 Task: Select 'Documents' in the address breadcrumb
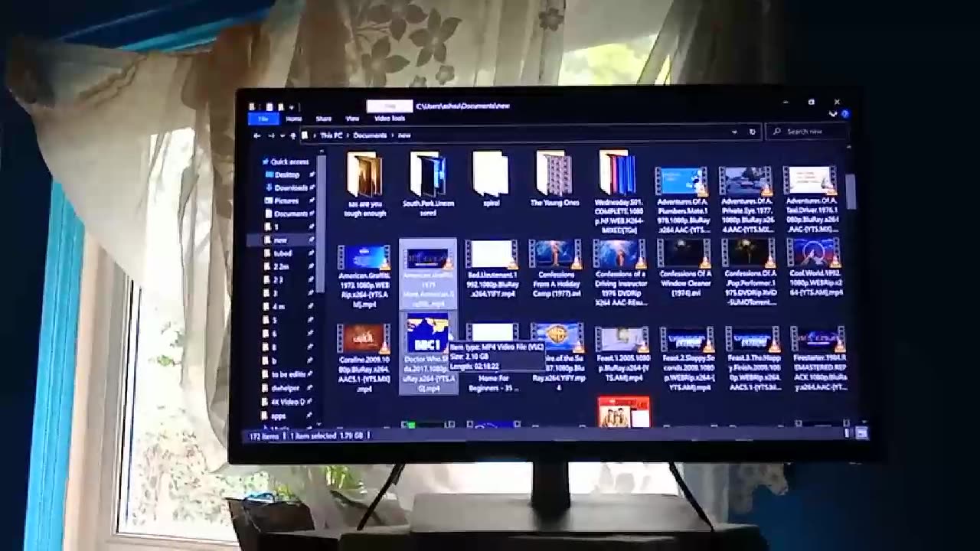(x=370, y=135)
